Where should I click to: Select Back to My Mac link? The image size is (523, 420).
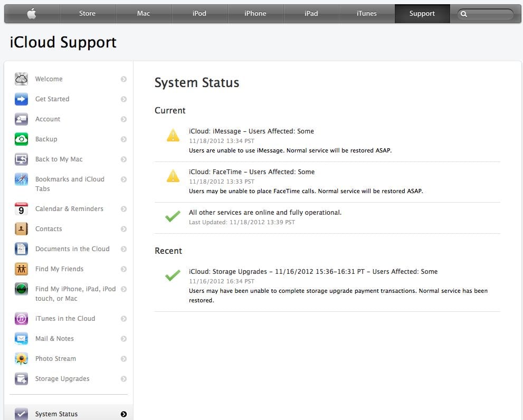click(59, 159)
